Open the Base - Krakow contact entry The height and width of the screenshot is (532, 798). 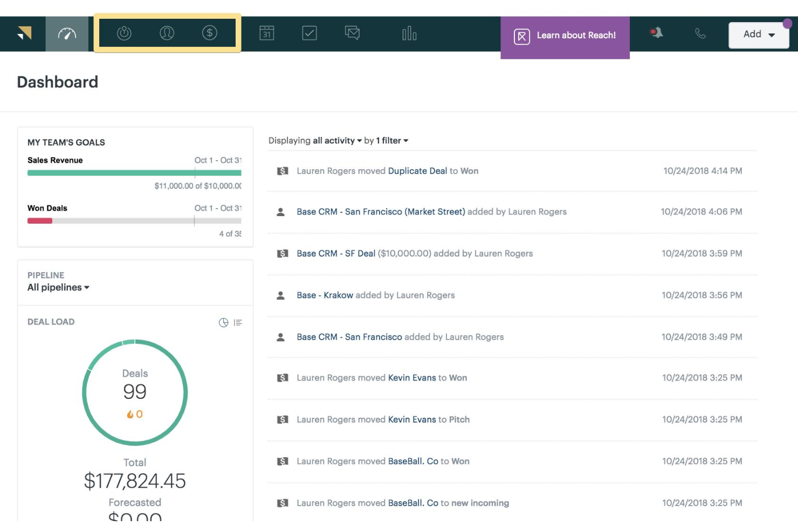pyautogui.click(x=325, y=295)
